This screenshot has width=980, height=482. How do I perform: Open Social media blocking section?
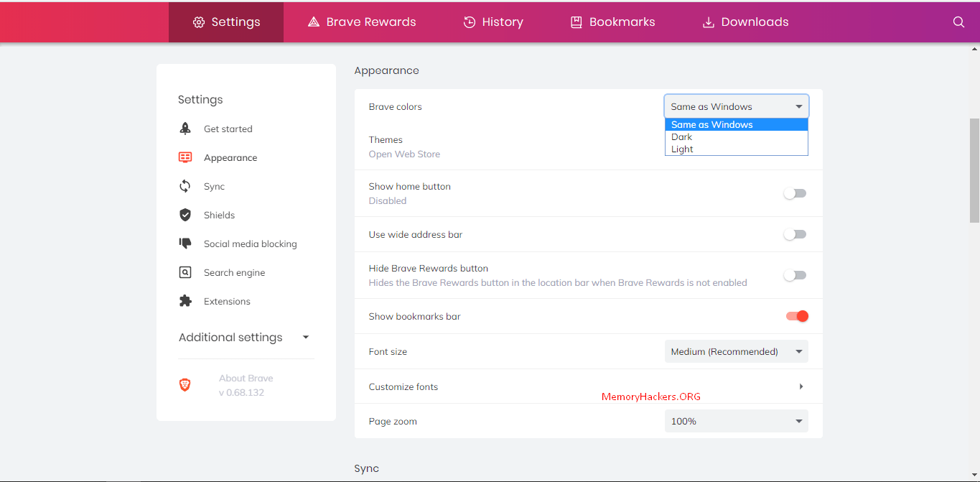(251, 244)
